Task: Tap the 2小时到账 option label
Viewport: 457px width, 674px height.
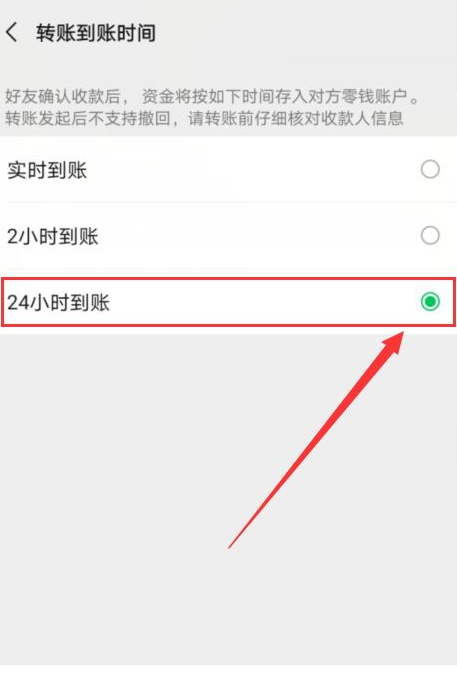Action: click(x=53, y=236)
